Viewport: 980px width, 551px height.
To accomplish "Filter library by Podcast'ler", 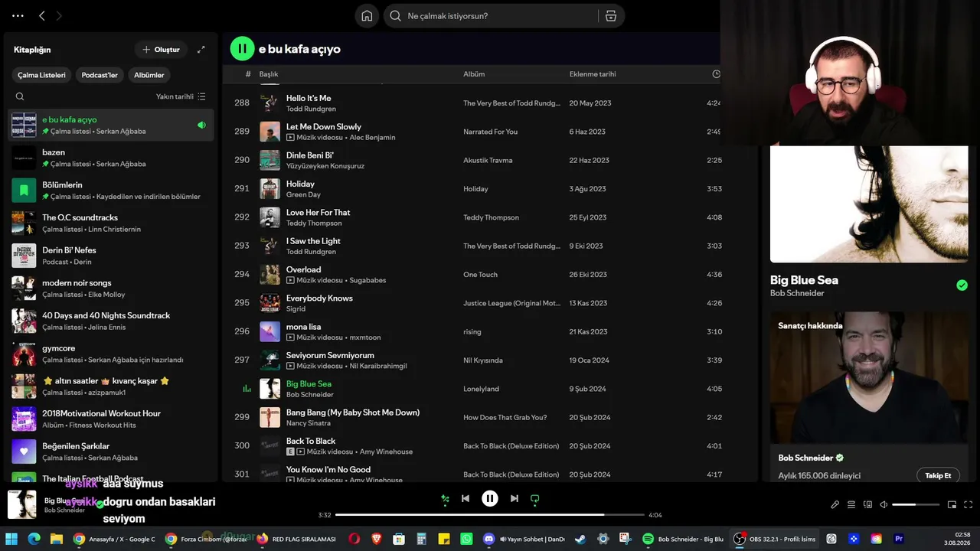I will pos(100,75).
